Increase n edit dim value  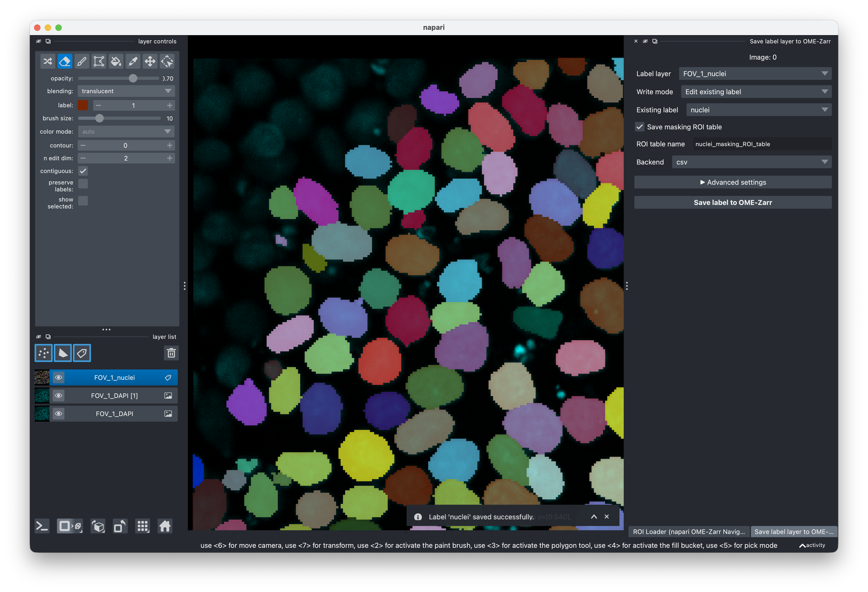170,158
